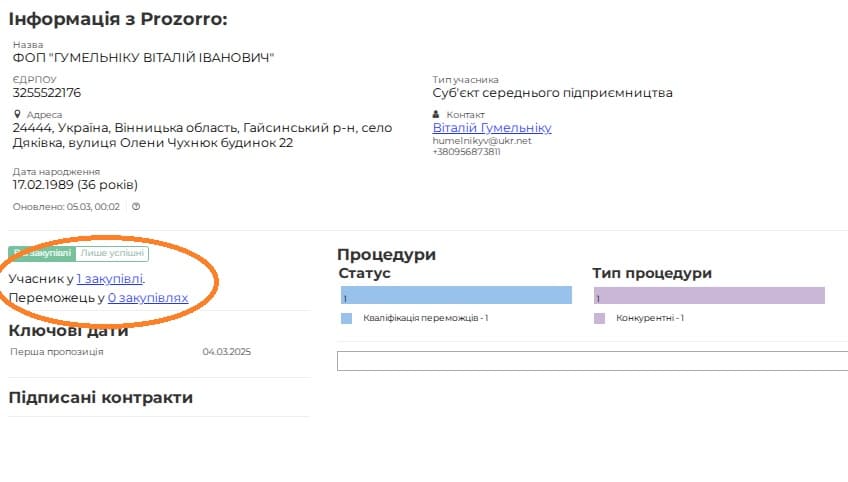Toggle the 'Всі закупівлі' filter
This screenshot has width=848, height=482.
pyautogui.click(x=42, y=253)
